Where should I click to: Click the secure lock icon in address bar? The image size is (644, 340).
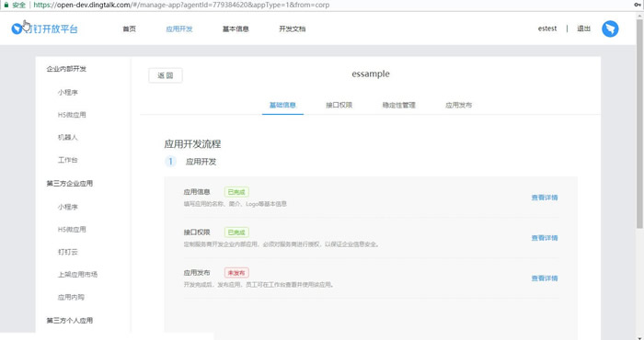6,5
